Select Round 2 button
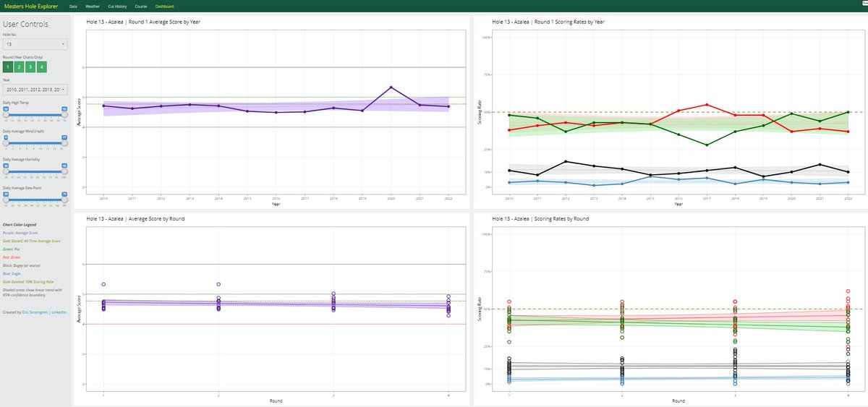The width and height of the screenshot is (868, 407). [x=20, y=67]
